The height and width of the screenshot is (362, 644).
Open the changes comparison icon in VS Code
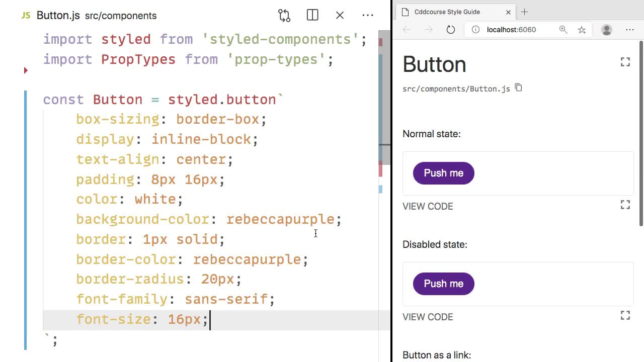pyautogui.click(x=284, y=15)
